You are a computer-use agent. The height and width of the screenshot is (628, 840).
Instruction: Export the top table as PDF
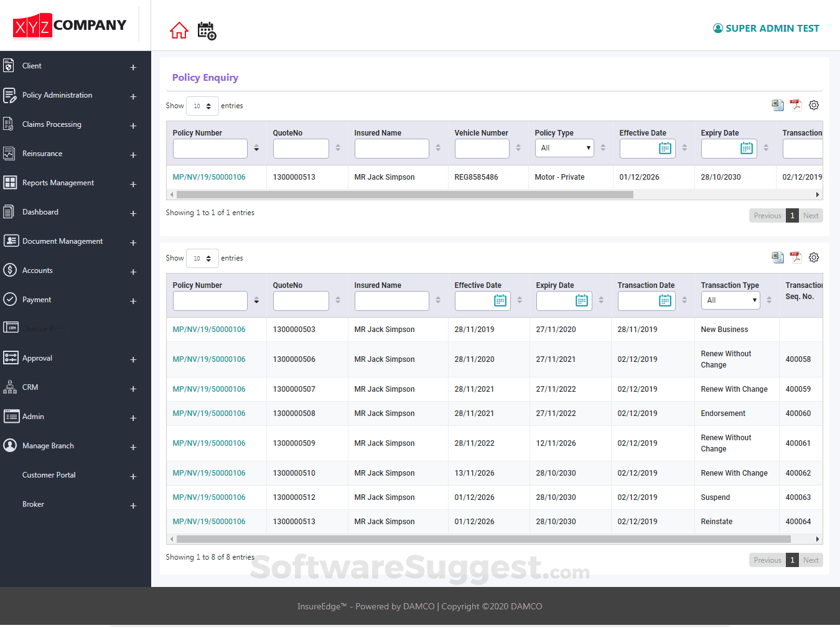(796, 104)
